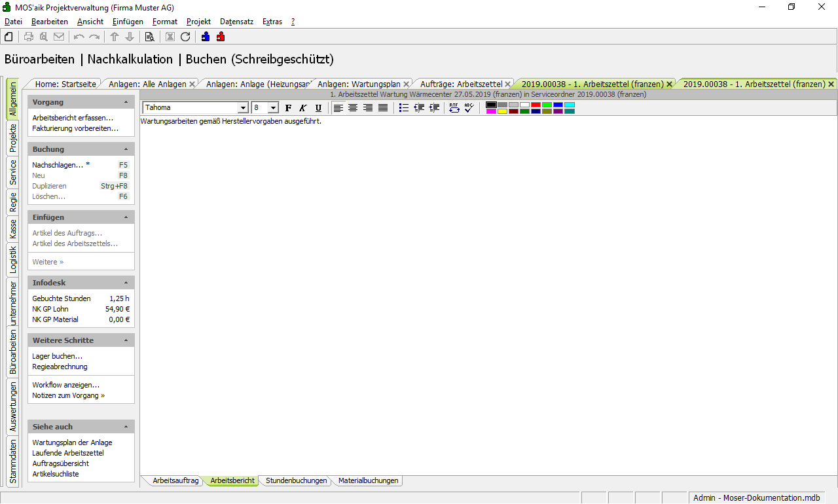This screenshot has width=838, height=504.
Task: Switch to the Stundenbuchungen tab
Action: point(296,480)
